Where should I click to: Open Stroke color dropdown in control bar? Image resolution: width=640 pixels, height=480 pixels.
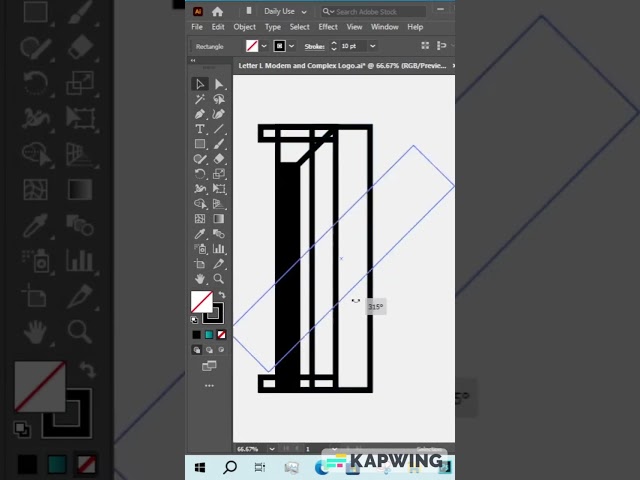tap(291, 46)
